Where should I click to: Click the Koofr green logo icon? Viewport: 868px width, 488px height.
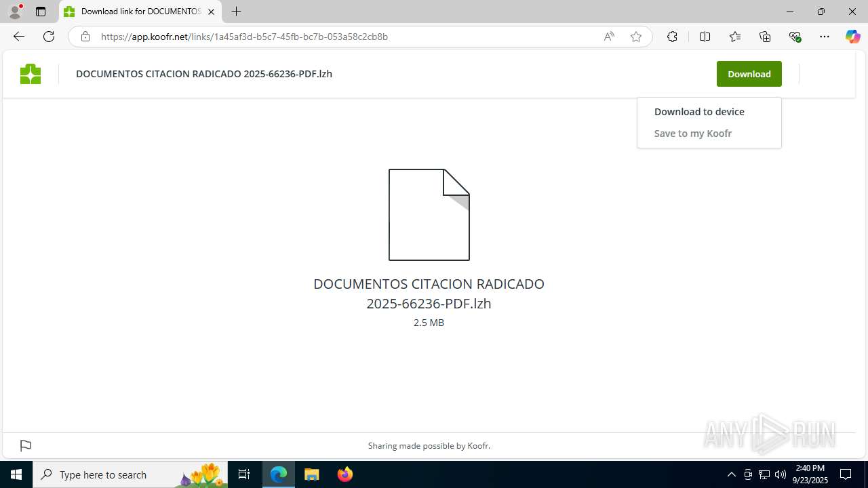click(31, 74)
